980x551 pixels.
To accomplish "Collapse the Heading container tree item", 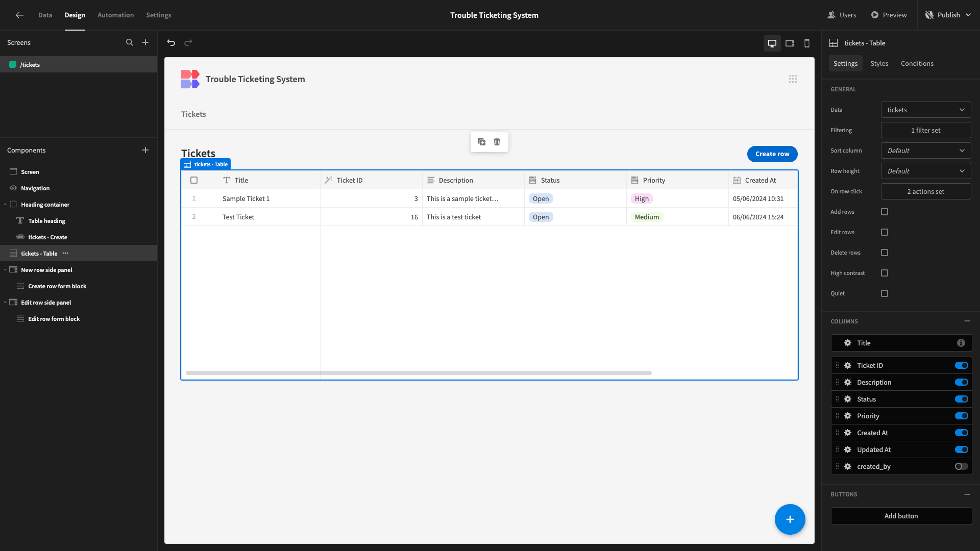I will (6, 205).
